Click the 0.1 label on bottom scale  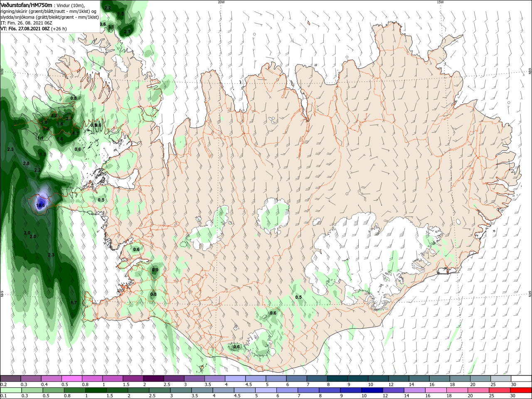tap(3, 396)
